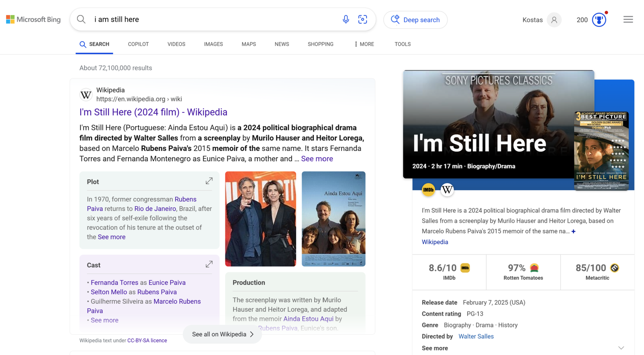
Task: Expand the Plot section
Action: (x=209, y=181)
